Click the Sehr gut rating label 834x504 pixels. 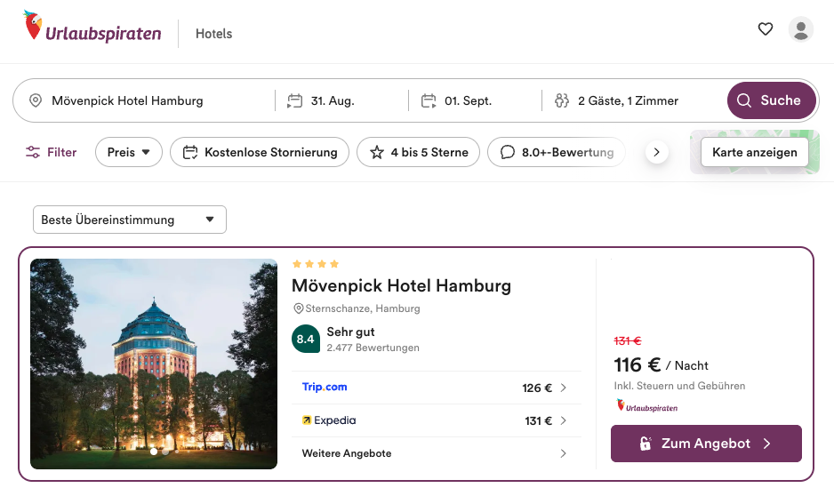[x=350, y=332]
